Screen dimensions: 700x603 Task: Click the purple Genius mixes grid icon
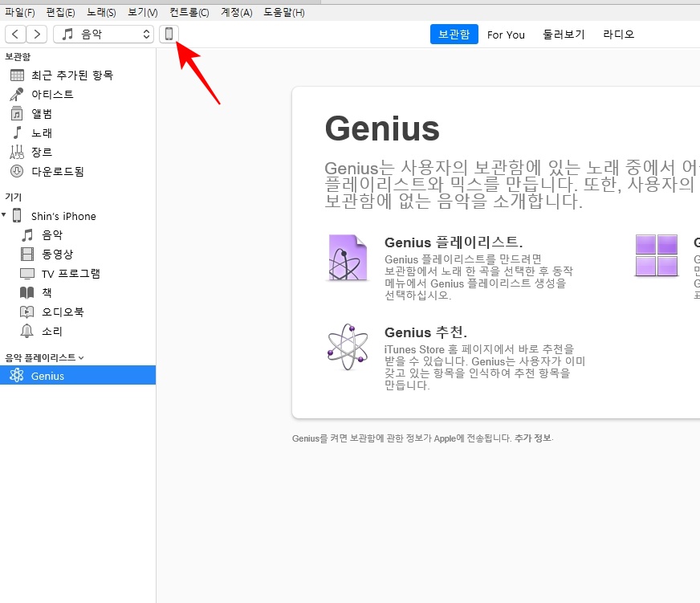point(657,255)
